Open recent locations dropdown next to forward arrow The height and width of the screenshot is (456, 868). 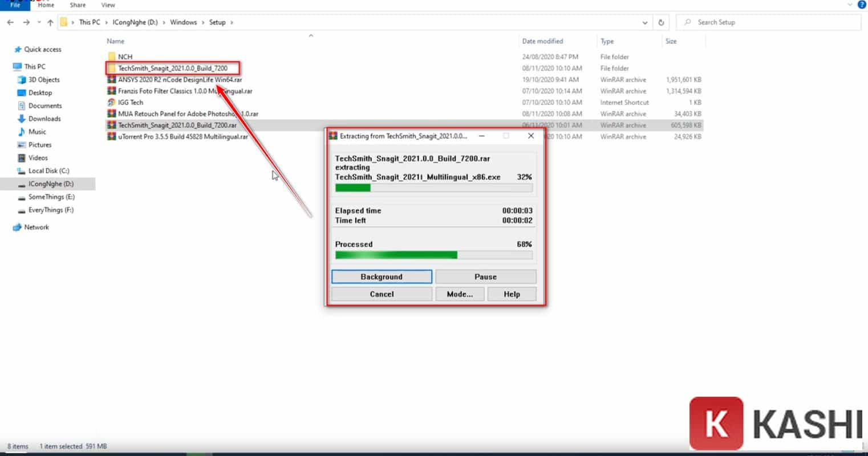(39, 22)
